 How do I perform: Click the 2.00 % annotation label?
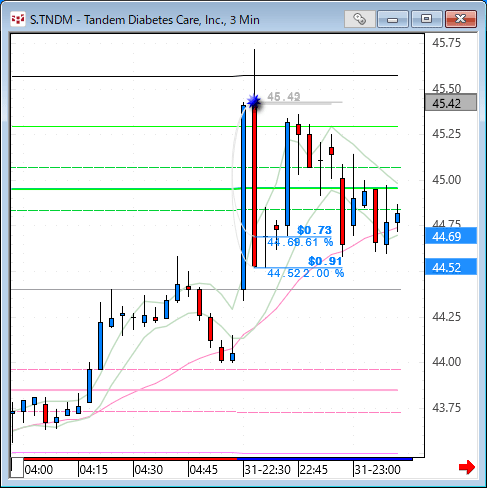tap(323, 273)
